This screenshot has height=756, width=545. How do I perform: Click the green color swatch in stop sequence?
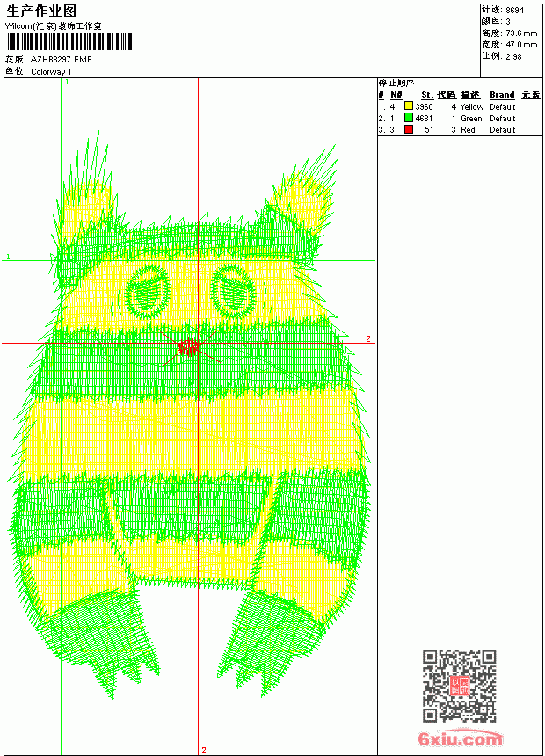pyautogui.click(x=409, y=118)
